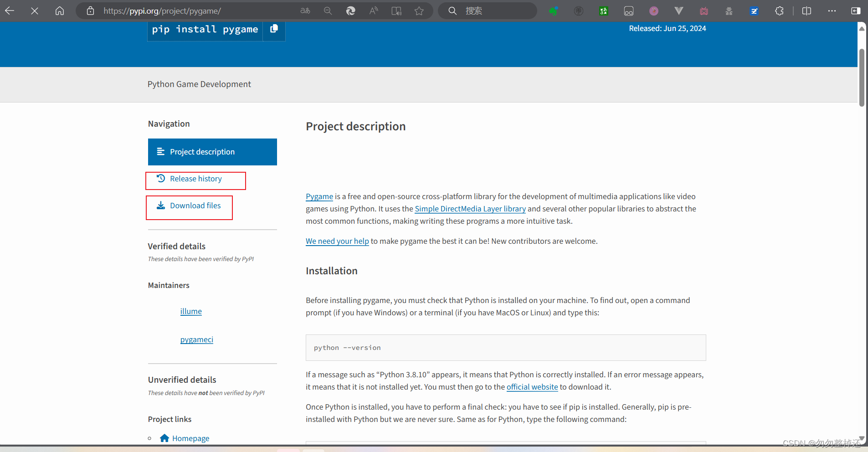Click the purple round extension icon

[x=654, y=11]
